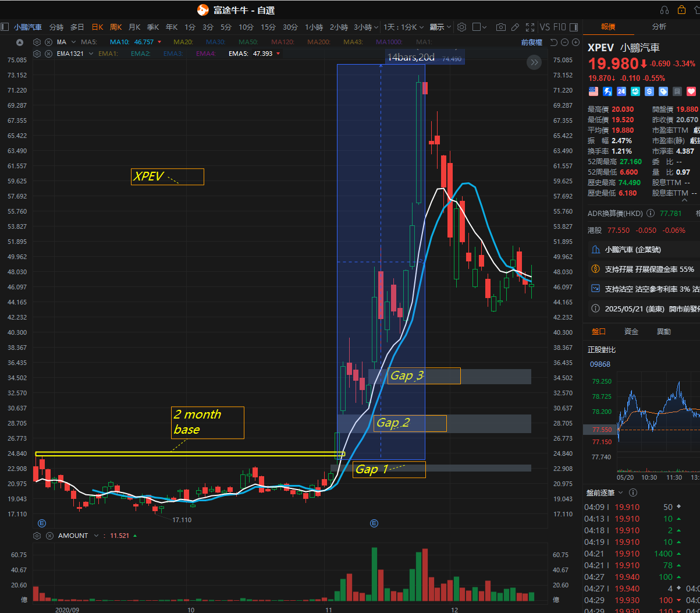This screenshot has width=700, height=613.
Task: Click the blue price tag icon
Action: [x=663, y=91]
